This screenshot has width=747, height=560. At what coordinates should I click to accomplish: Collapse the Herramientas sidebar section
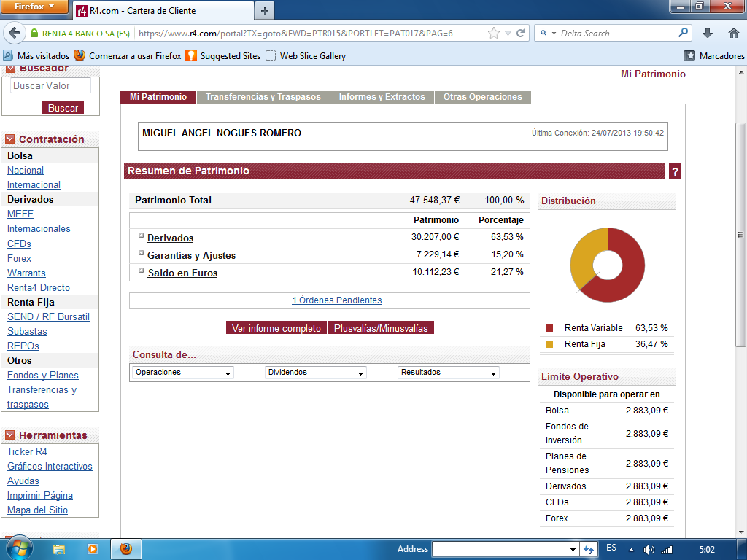coord(10,435)
